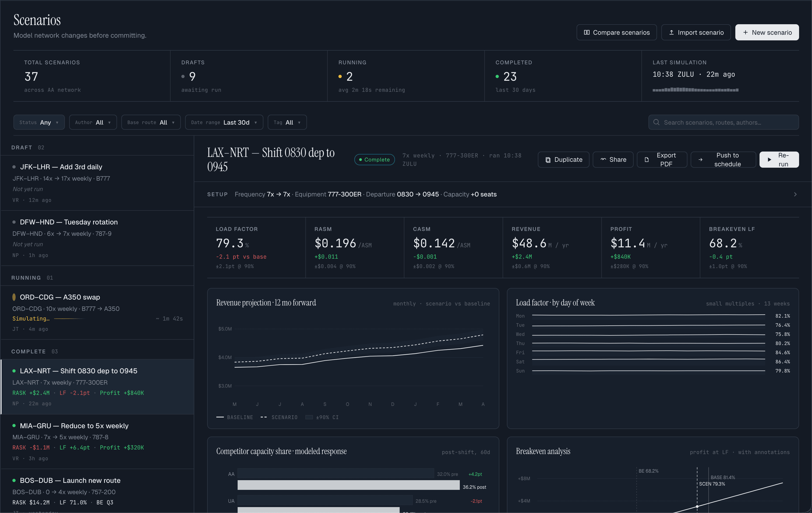Click the Revenue projection chart title
This screenshot has width=812, height=513.
(x=266, y=303)
